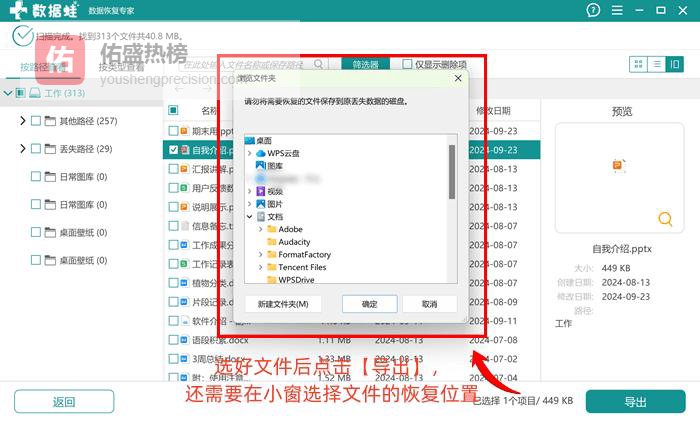700x422 pixels.
Task: Check the 丢失路径 (29) checkbox
Action: pyautogui.click(x=36, y=149)
